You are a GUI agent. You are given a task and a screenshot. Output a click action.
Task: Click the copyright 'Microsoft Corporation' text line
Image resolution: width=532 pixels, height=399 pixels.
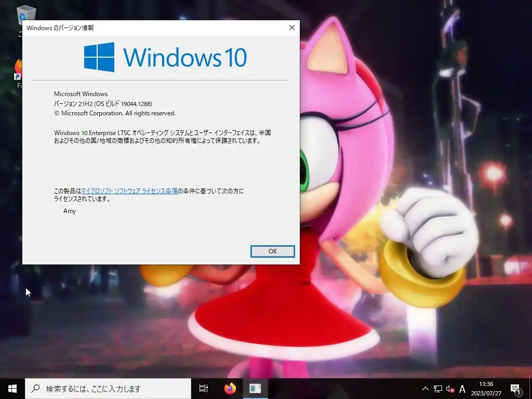[115, 113]
